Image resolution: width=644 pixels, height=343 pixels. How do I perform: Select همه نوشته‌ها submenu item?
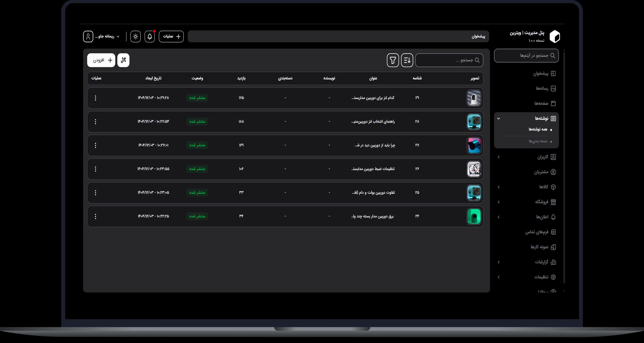[538, 129]
